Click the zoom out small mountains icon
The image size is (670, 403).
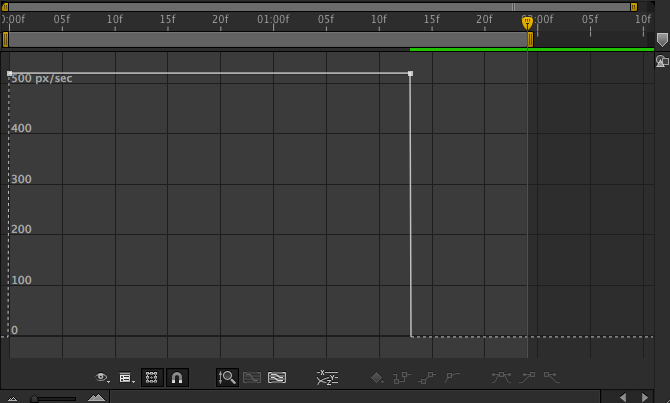12,399
